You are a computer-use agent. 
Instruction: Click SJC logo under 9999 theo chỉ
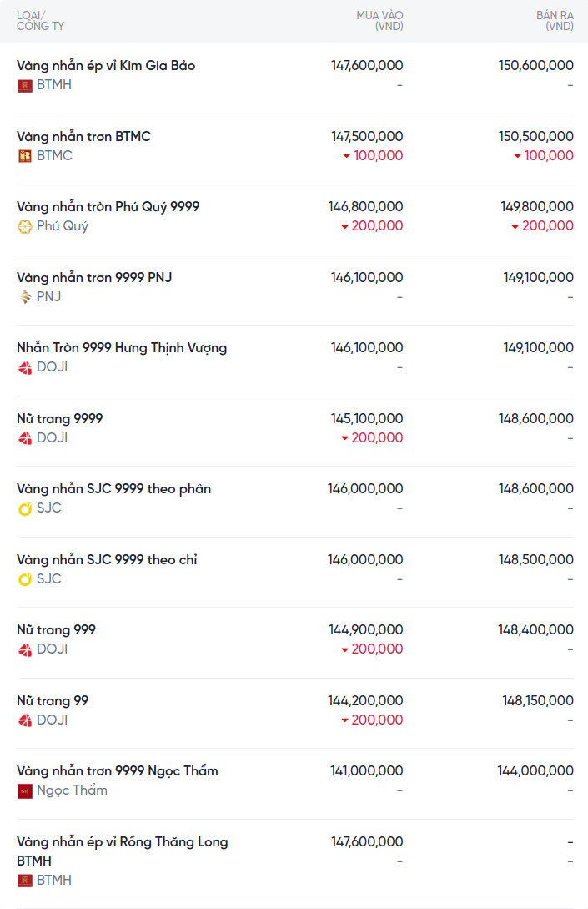(25, 579)
